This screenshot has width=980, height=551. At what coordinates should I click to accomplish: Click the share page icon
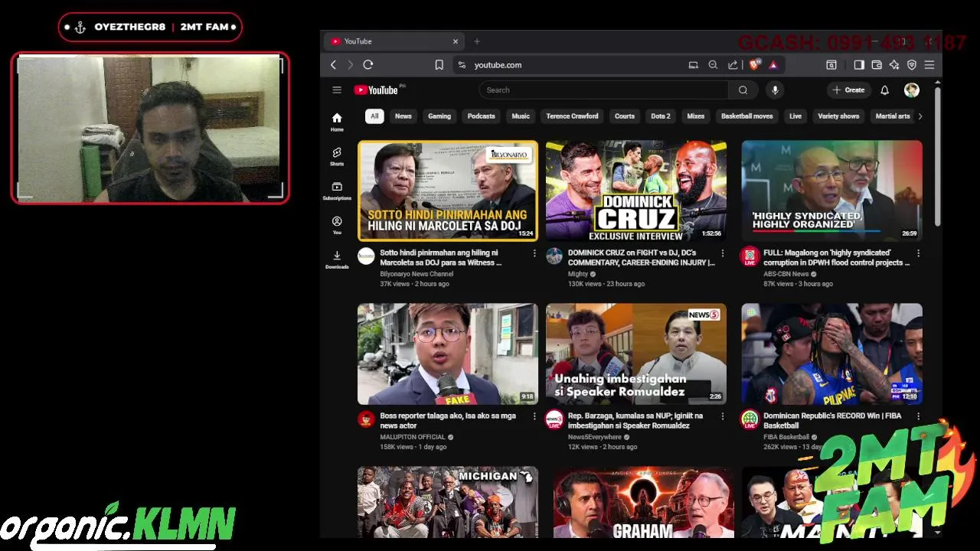(733, 65)
